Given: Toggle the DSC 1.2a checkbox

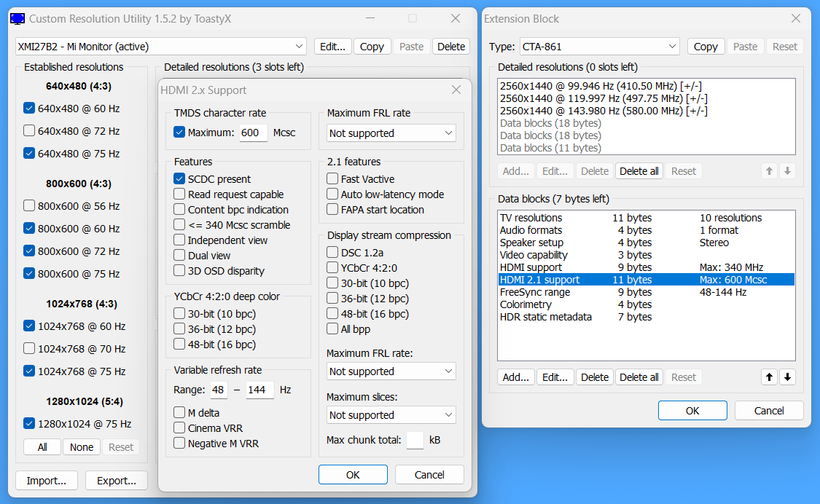Looking at the screenshot, I should 333,253.
